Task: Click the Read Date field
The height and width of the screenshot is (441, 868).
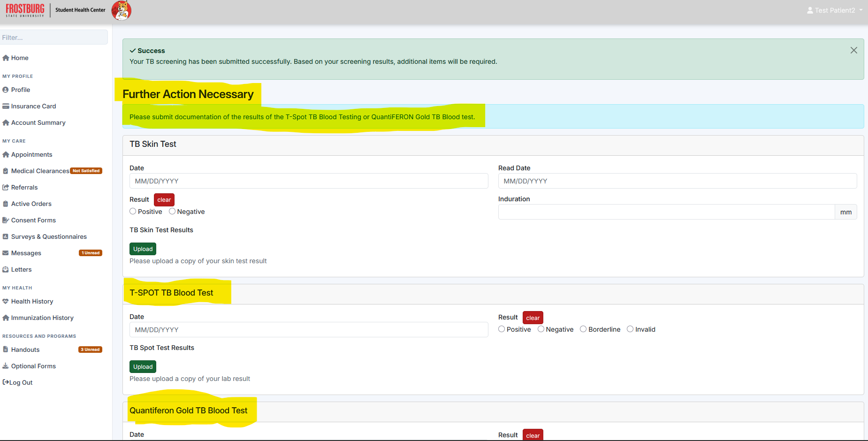Action: pos(678,181)
